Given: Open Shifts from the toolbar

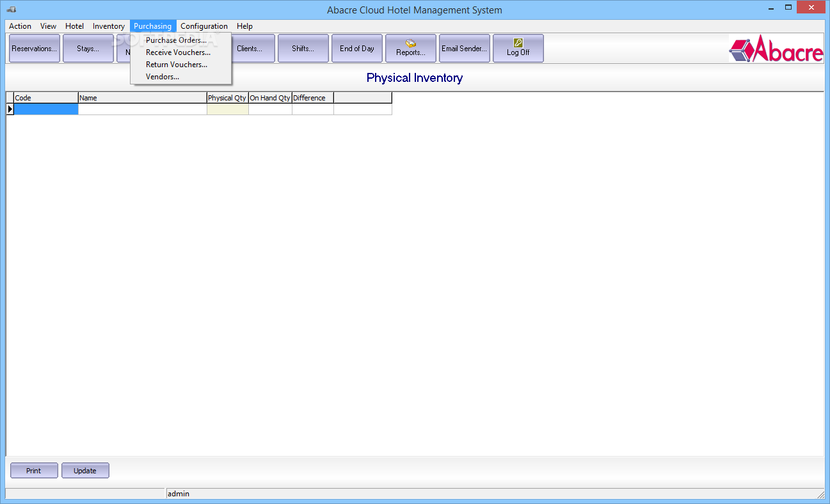Looking at the screenshot, I should [x=303, y=49].
